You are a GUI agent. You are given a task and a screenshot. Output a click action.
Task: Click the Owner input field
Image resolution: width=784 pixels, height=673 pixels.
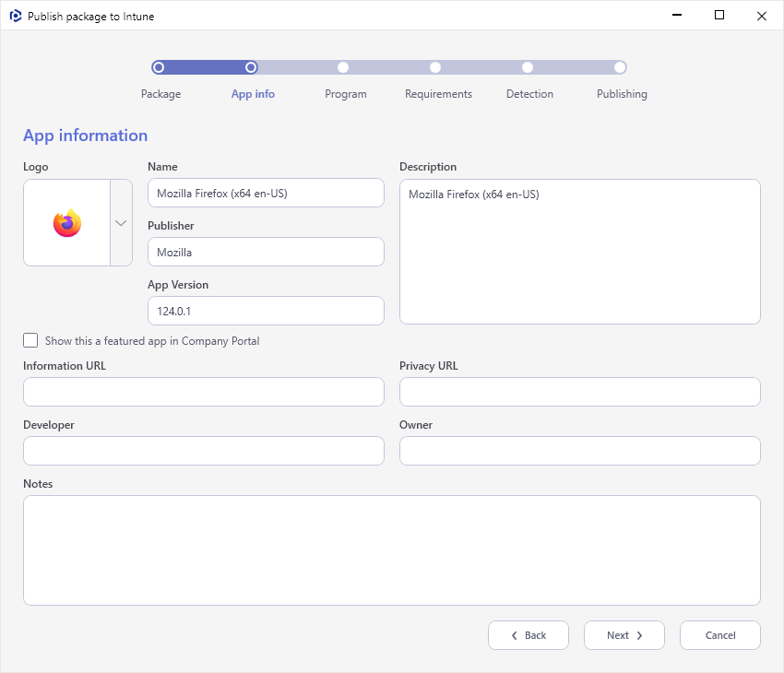pyautogui.click(x=580, y=451)
